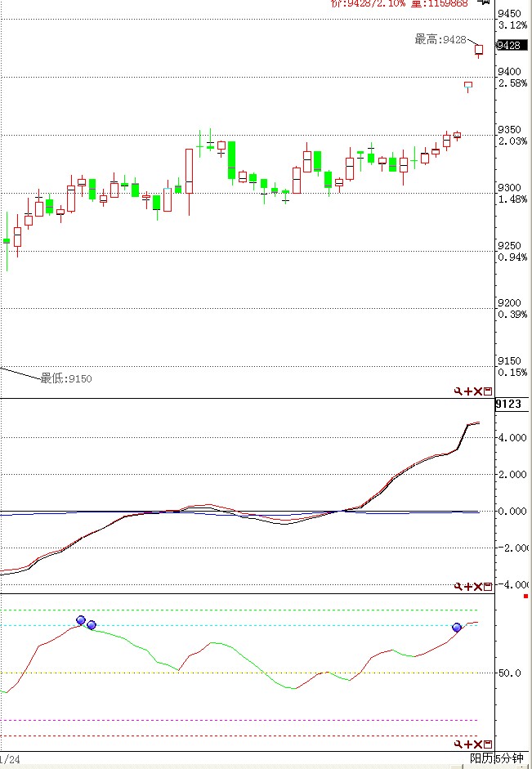Click the 3.12% percentage axis label
This screenshot has height=769, width=532.
[513, 25]
